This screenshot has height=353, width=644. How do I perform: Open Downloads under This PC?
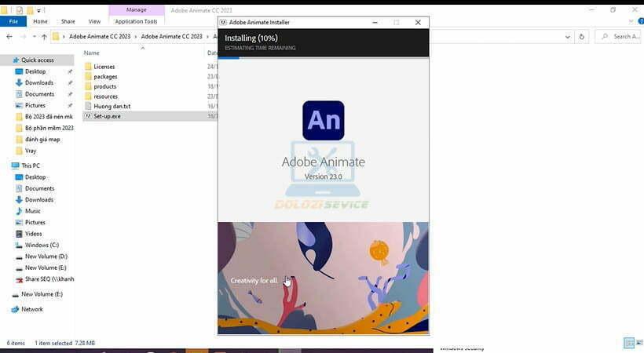pos(39,199)
